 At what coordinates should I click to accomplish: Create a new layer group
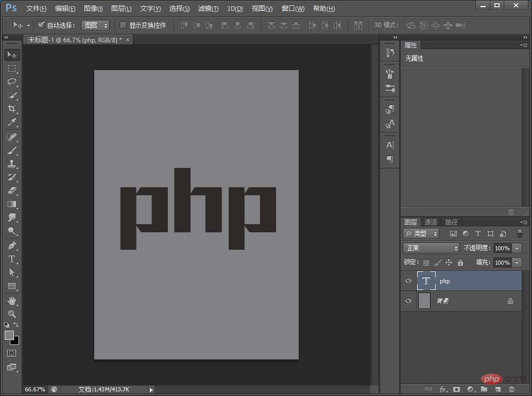[x=484, y=389]
